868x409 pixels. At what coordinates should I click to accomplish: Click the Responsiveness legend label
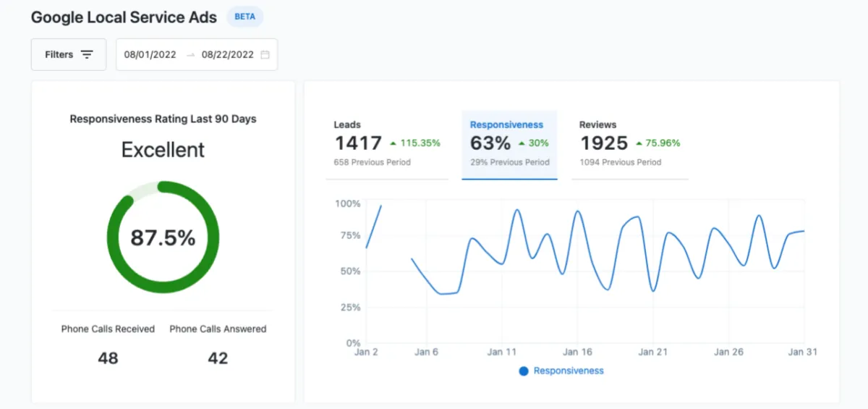(569, 371)
